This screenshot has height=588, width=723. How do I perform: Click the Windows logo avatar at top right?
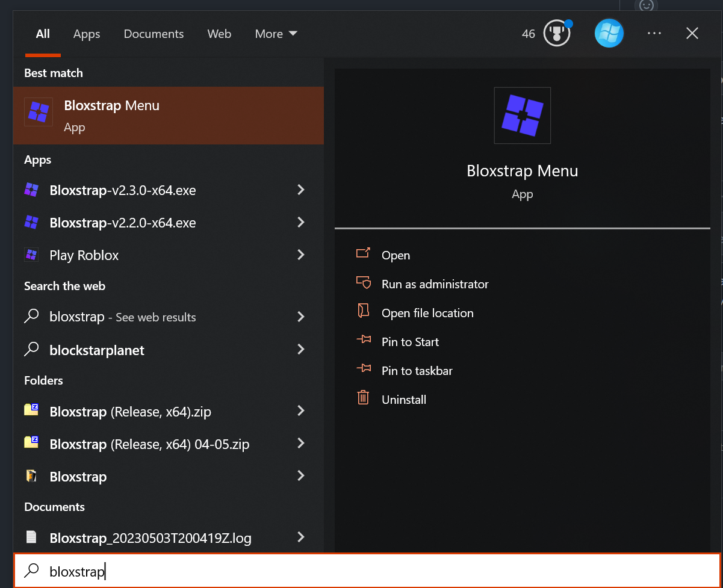pos(609,33)
